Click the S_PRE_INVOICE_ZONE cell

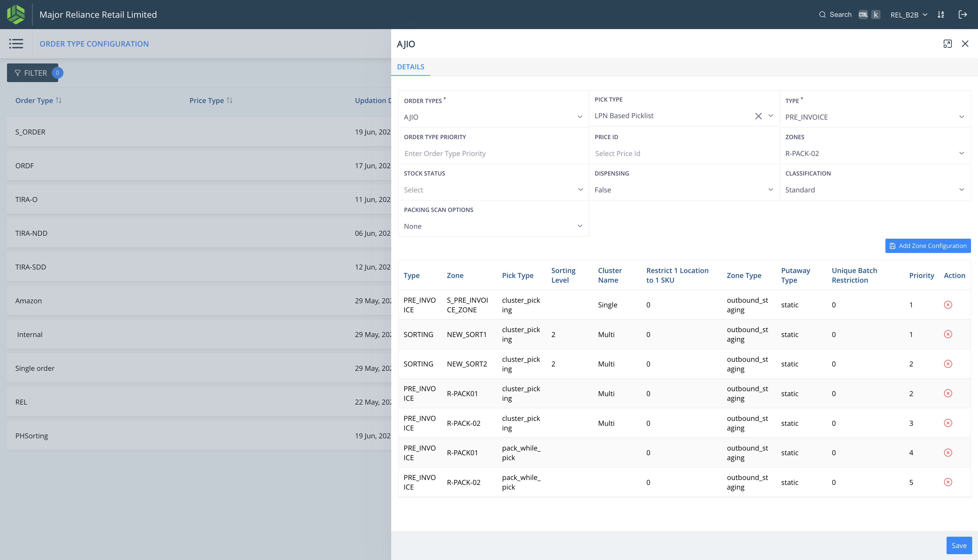pos(467,305)
